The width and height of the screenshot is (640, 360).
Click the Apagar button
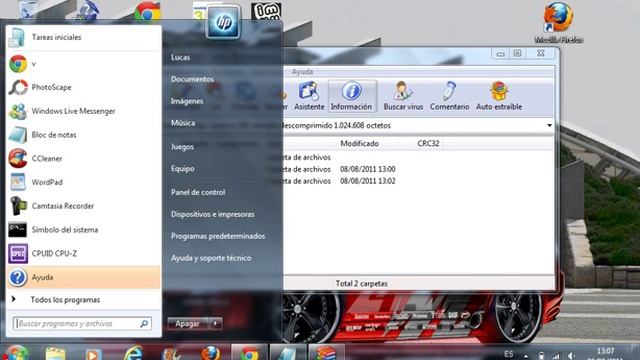(188, 324)
